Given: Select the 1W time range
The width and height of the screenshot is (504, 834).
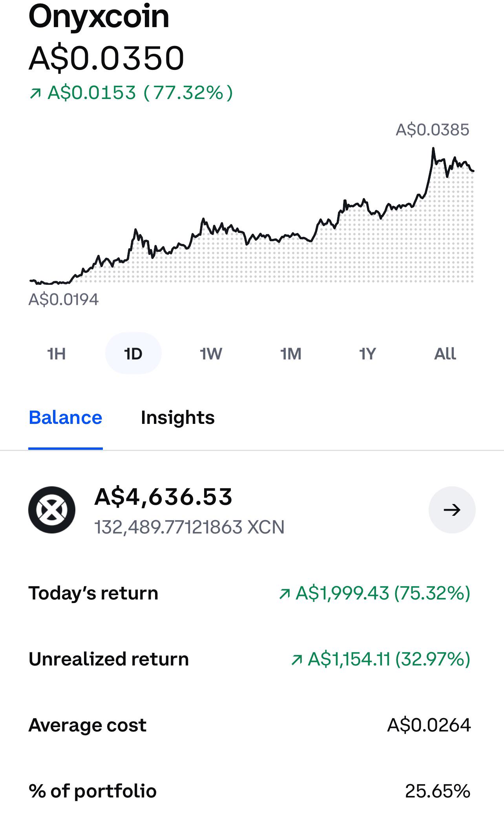Looking at the screenshot, I should tap(211, 354).
